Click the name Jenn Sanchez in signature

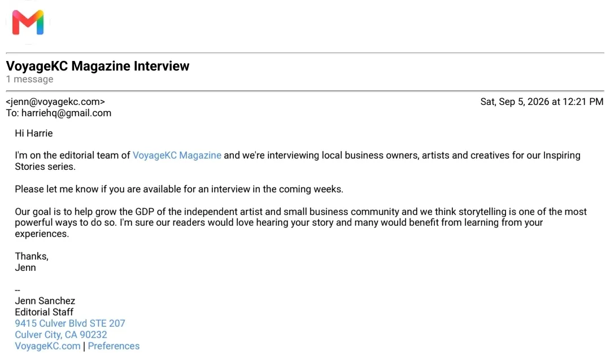[x=45, y=301]
